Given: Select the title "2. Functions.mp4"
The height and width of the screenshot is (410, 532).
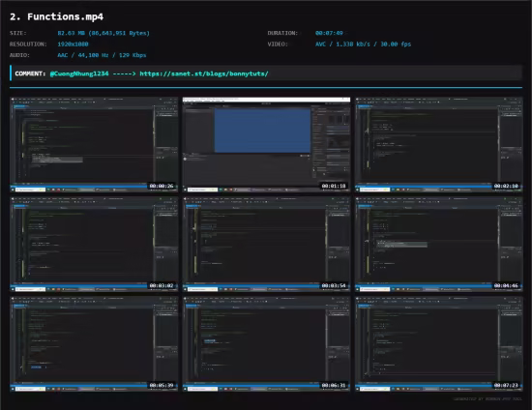Looking at the screenshot, I should pyautogui.click(x=57, y=16).
